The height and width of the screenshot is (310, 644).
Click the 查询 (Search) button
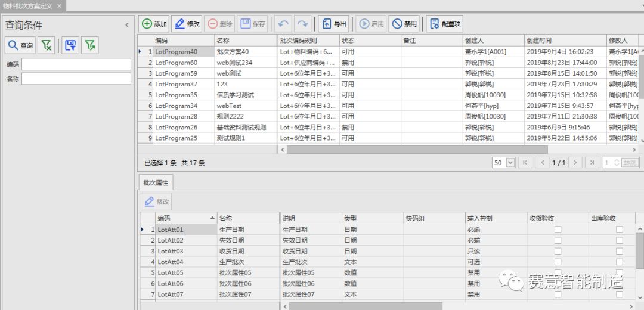[21, 45]
